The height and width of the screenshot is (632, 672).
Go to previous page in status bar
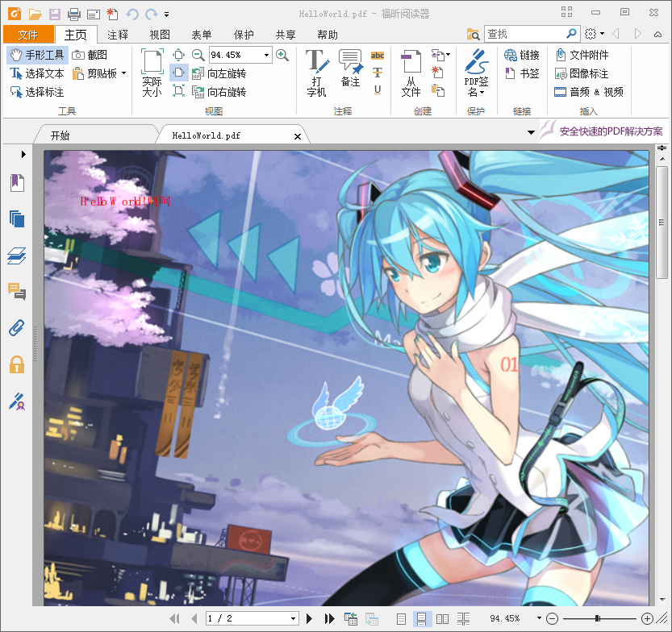click(x=194, y=618)
